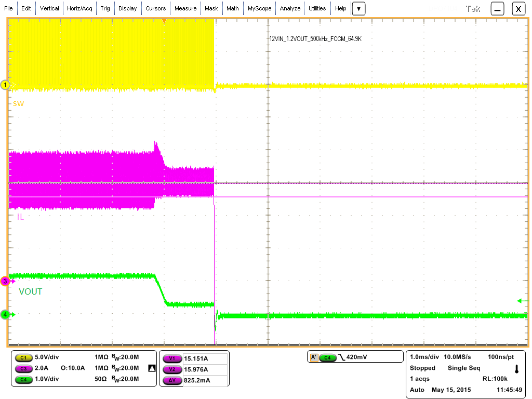The height and width of the screenshot is (399, 532).
Task: Open the C3 channel badge settings
Action: pyautogui.click(x=23, y=368)
